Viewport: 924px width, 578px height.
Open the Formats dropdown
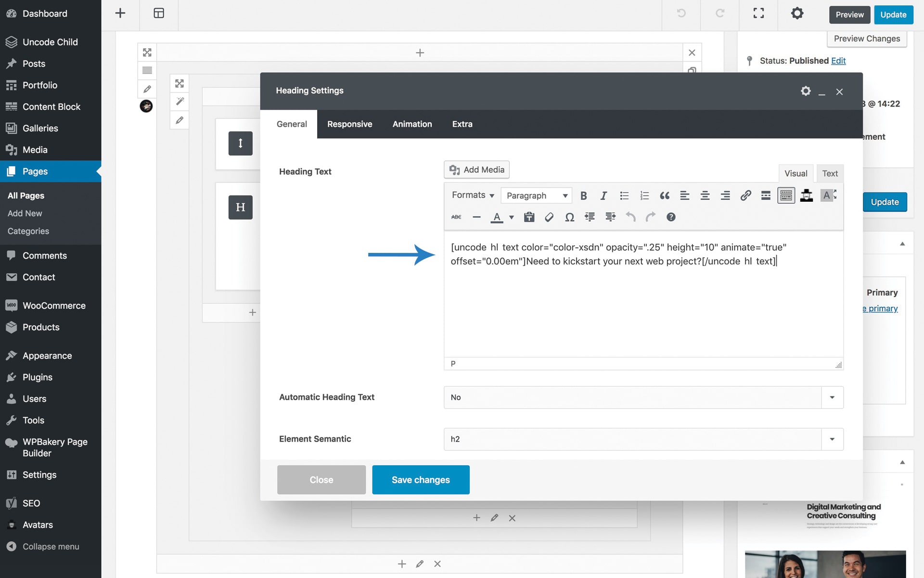(x=473, y=195)
